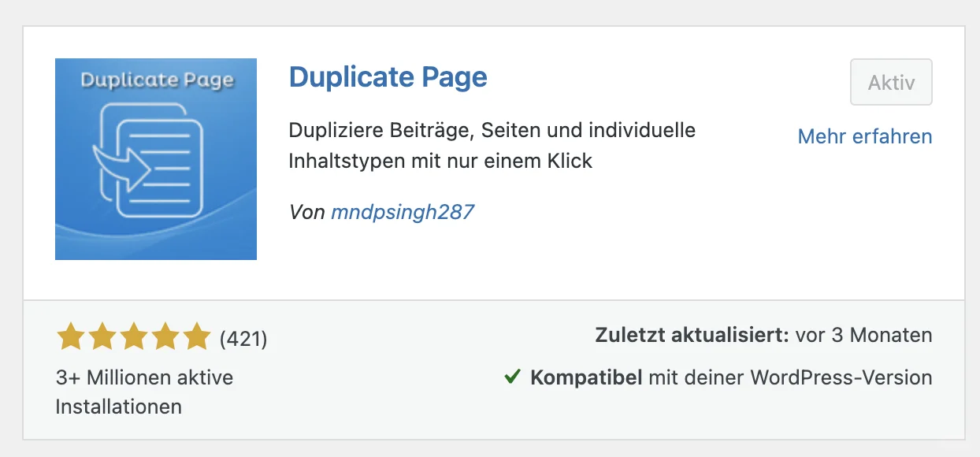
Task: Click the fourth rating star
Action: [165, 337]
